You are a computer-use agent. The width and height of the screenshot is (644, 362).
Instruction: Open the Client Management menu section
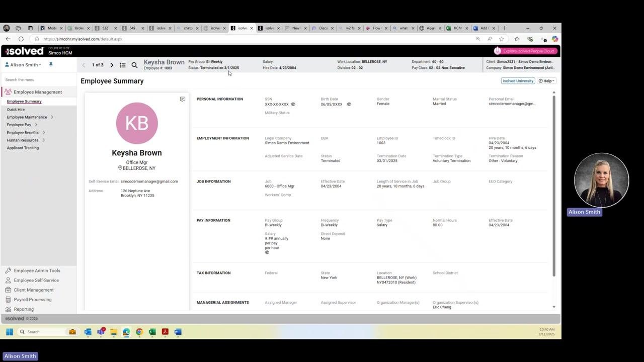coord(34,290)
